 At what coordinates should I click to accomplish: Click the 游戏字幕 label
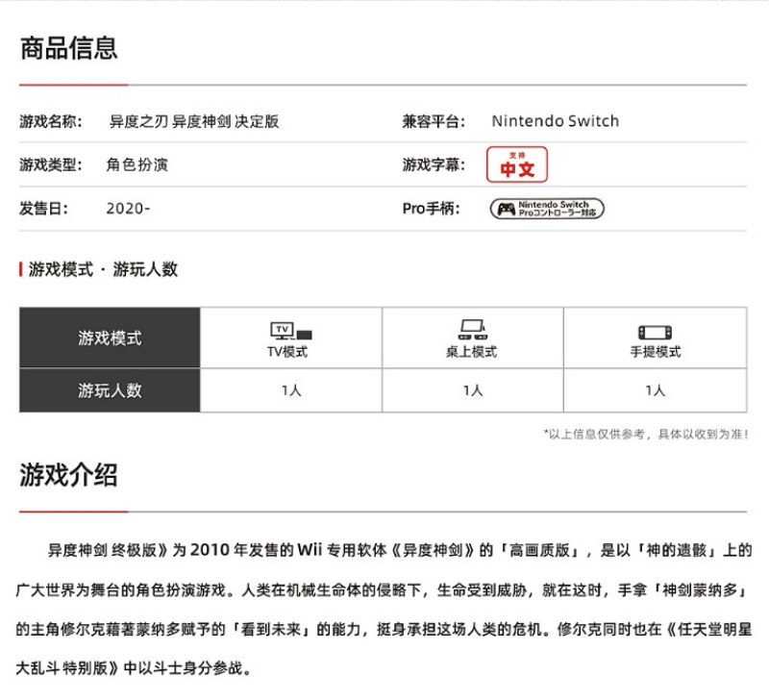click(x=434, y=165)
